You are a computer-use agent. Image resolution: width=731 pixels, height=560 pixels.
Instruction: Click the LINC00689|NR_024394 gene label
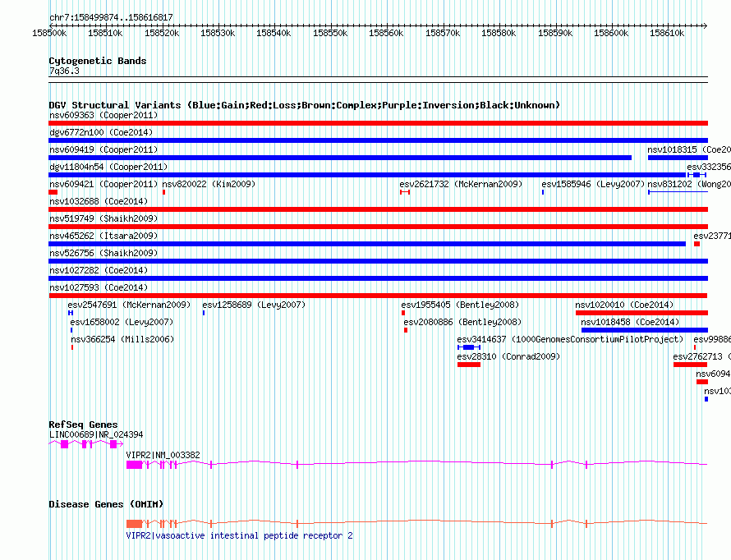[x=96, y=434]
